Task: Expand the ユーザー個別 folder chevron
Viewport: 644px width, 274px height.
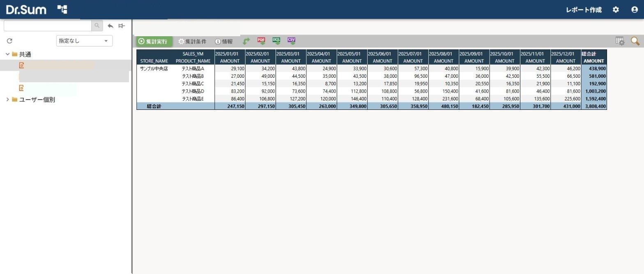Action: coord(7,100)
